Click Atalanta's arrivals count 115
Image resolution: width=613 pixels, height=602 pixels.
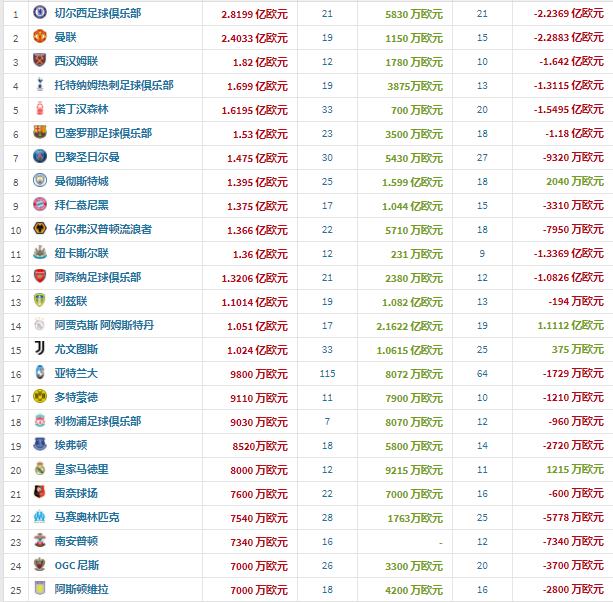point(328,373)
